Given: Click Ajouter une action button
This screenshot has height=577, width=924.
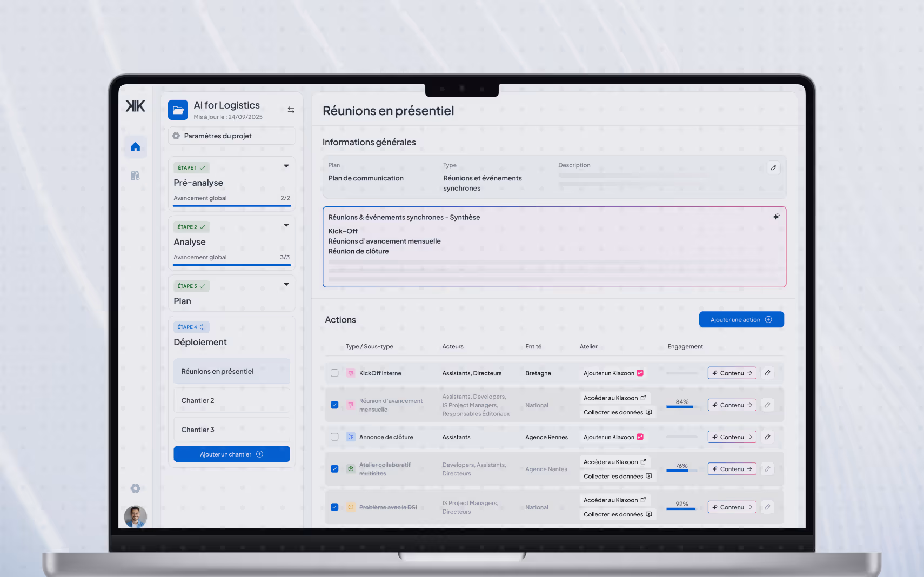Looking at the screenshot, I should pyautogui.click(x=741, y=320).
